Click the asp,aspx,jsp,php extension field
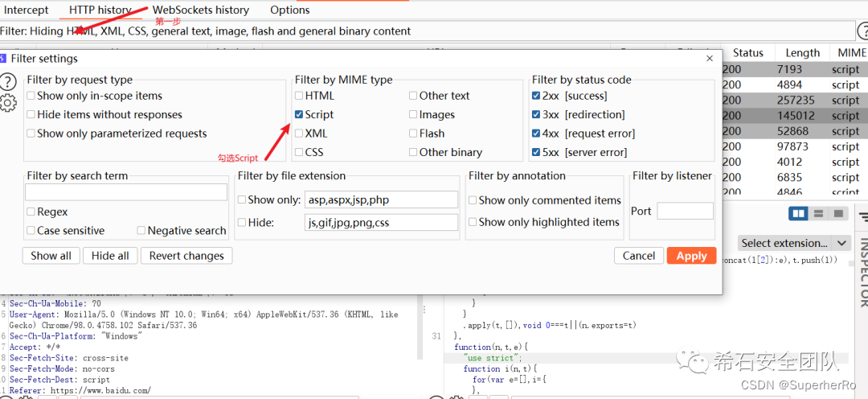 tap(382, 199)
